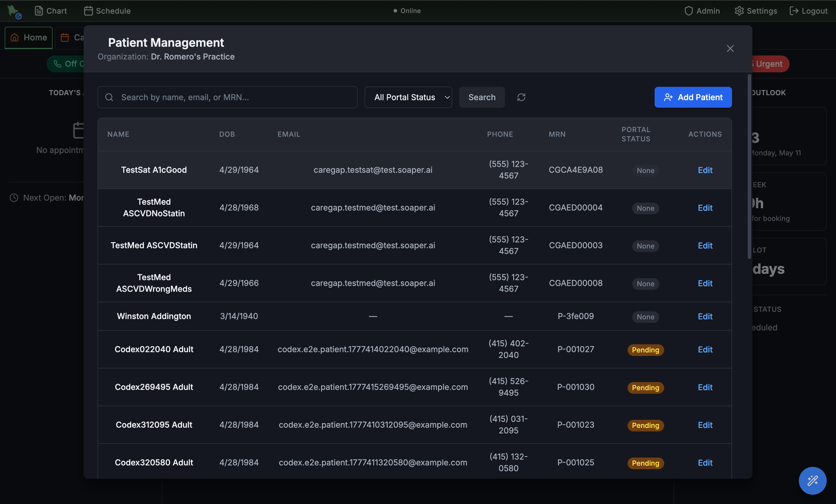Edit the Codex269495 Adult patient
Screen dimensions: 836x504
705,387
